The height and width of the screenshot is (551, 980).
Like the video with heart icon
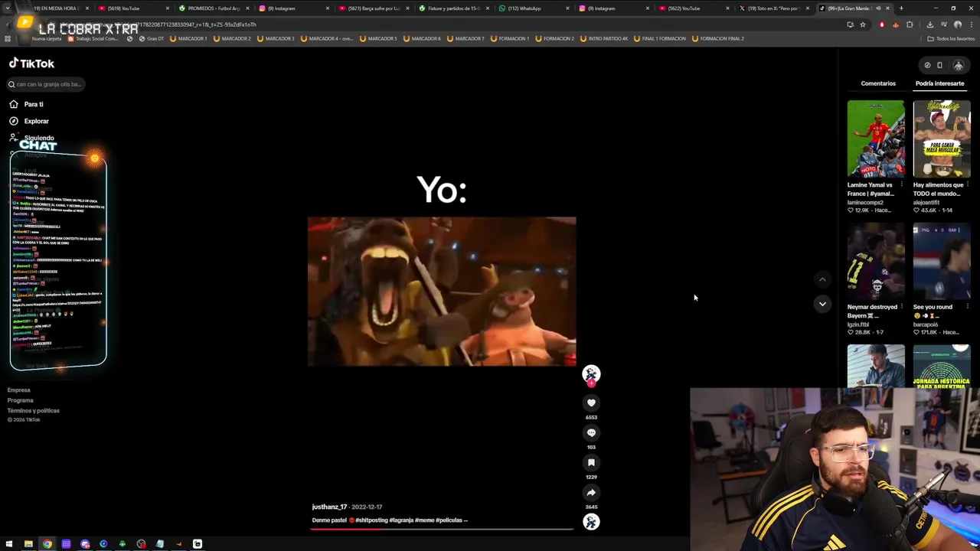[x=591, y=403]
